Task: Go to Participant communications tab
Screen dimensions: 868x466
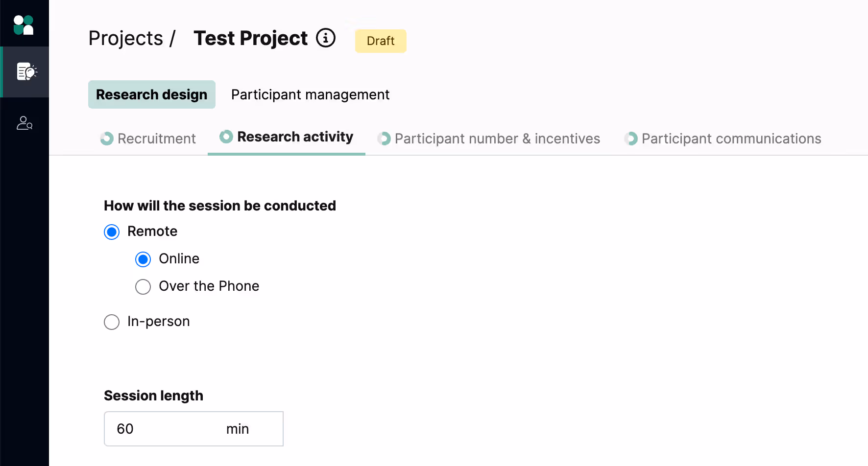Action: [731, 139]
